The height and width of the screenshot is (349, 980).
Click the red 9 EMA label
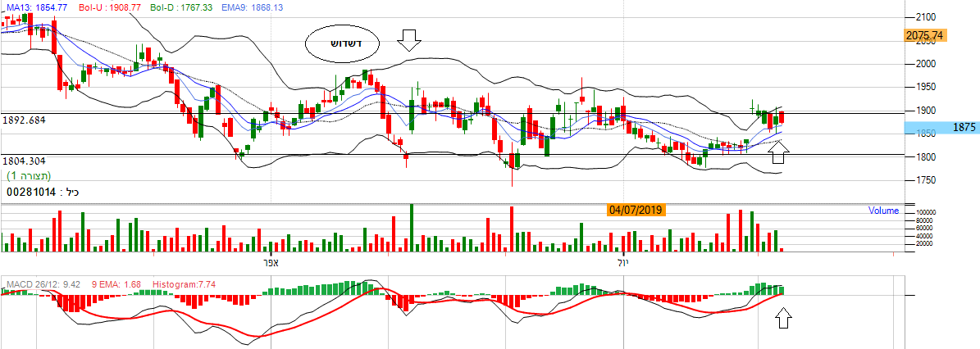point(116,284)
